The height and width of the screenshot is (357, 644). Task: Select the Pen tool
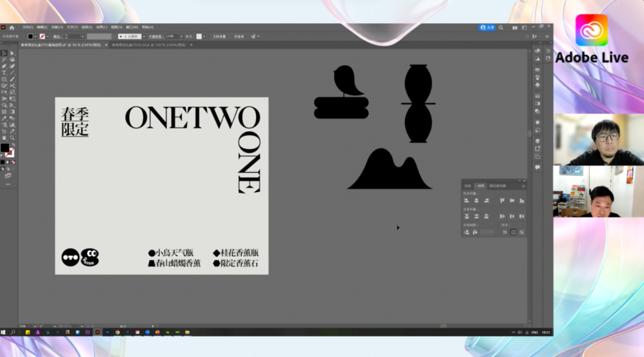[x=4, y=66]
